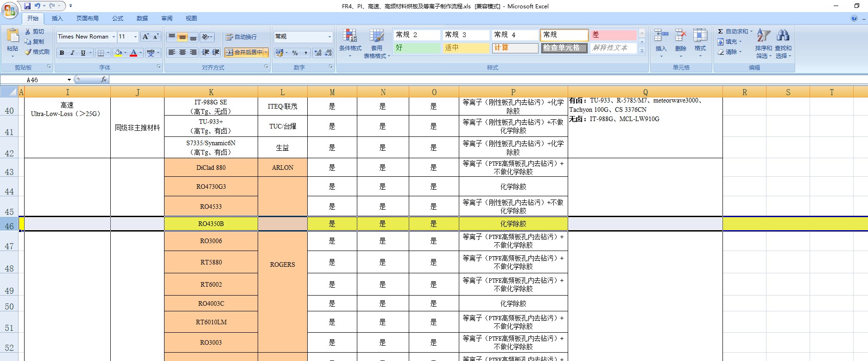Open the fill color palette arrow

point(125,53)
